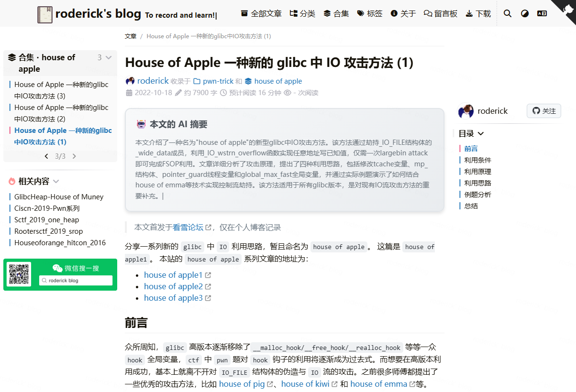Collapse the 目录 table of contents
Screen dimensions: 576x392
click(x=480, y=134)
